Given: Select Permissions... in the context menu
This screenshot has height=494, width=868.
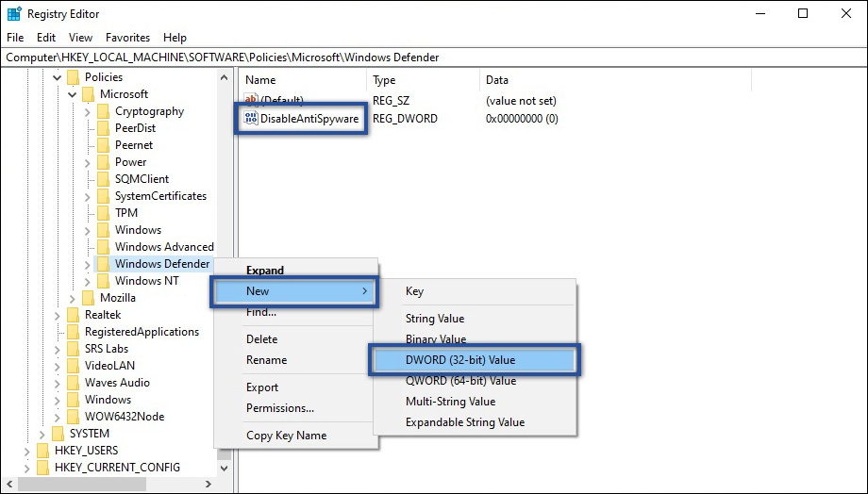Looking at the screenshot, I should (280, 408).
